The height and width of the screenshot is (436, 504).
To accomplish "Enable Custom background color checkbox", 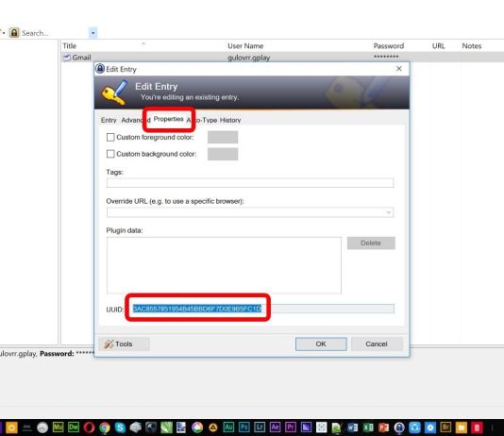I will [x=110, y=154].
